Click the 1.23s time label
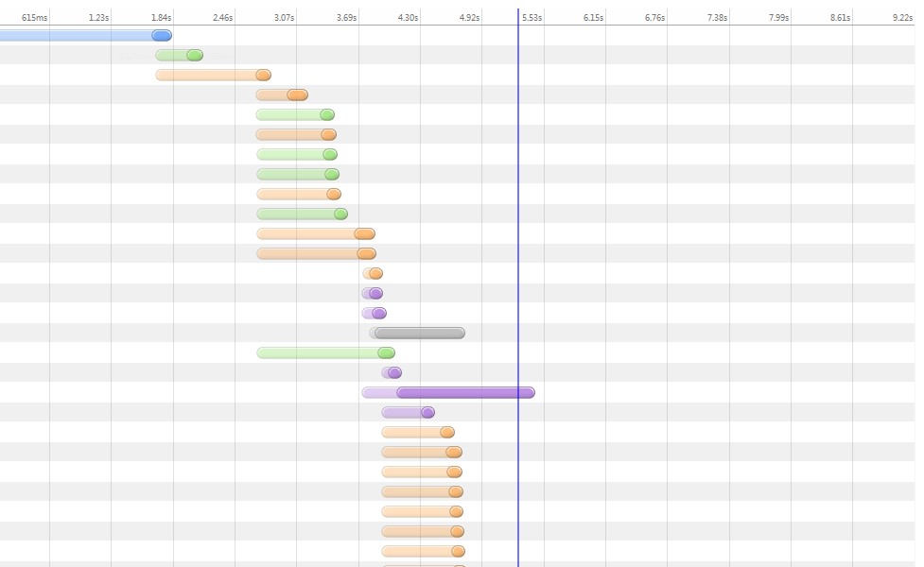924x567 pixels. click(99, 18)
